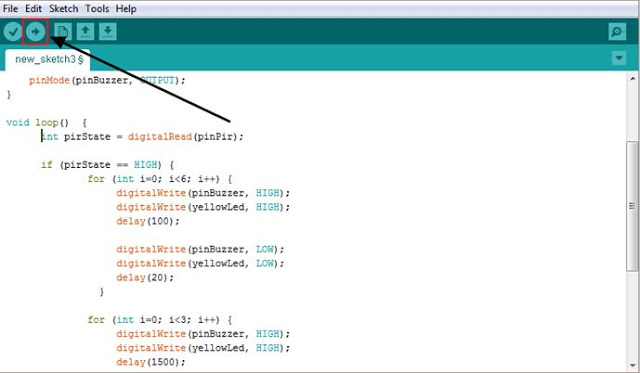The image size is (640, 373).
Task: Click 'digitalWrite(pinBuzzer, LOW);' line
Action: click(200, 249)
